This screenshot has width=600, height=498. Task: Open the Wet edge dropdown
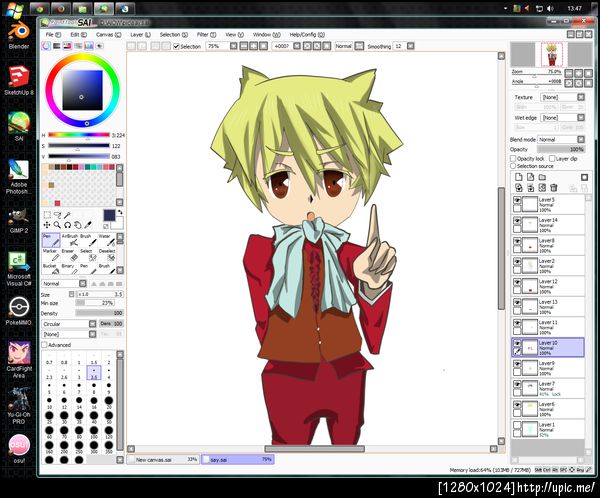pyautogui.click(x=562, y=118)
